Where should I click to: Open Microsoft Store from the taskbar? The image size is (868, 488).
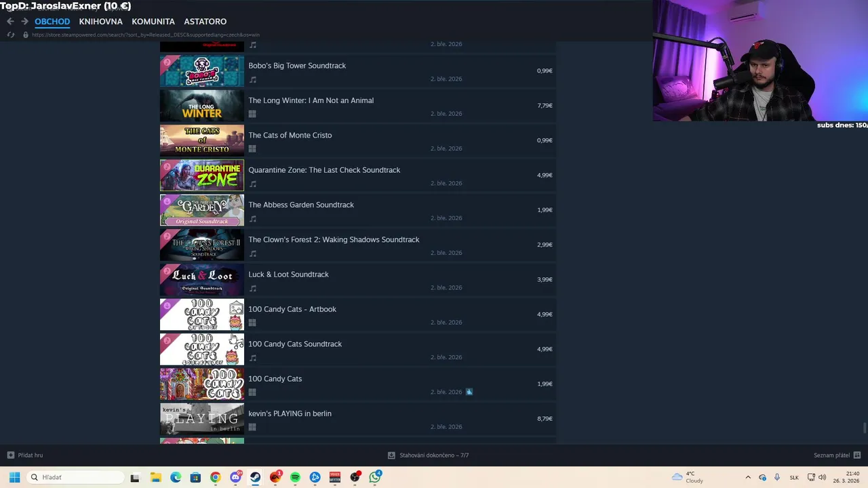point(195,477)
